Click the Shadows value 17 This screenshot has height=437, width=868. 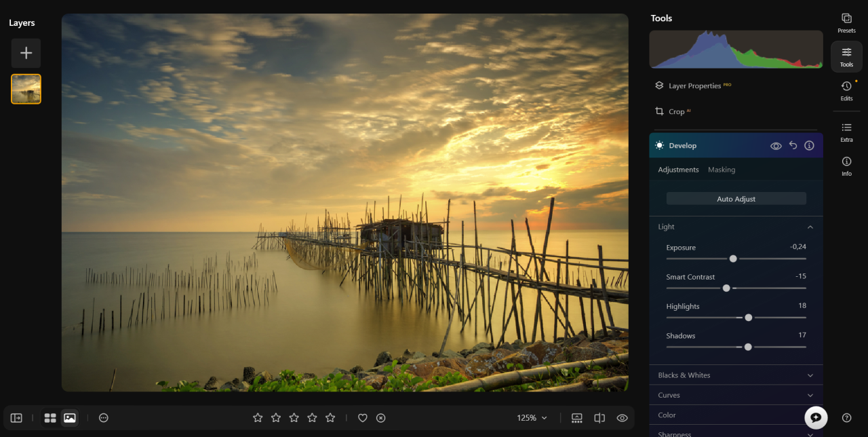pyautogui.click(x=802, y=335)
